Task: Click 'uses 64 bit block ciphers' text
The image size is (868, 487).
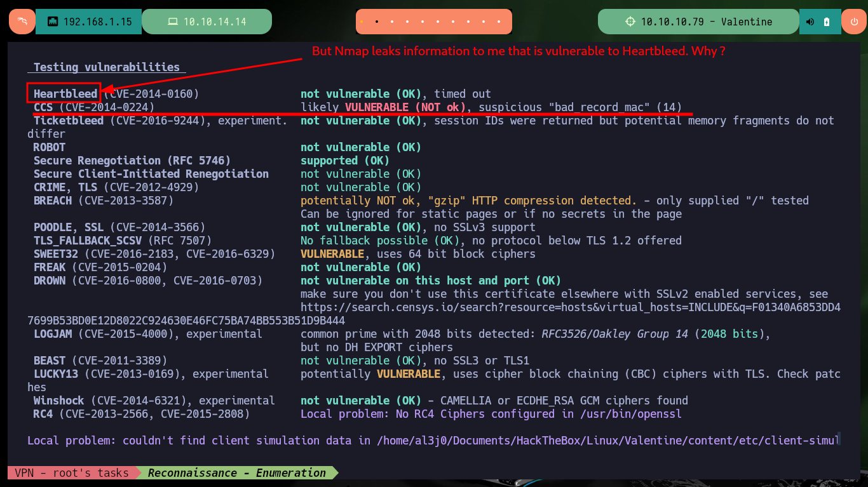Action: 456,254
